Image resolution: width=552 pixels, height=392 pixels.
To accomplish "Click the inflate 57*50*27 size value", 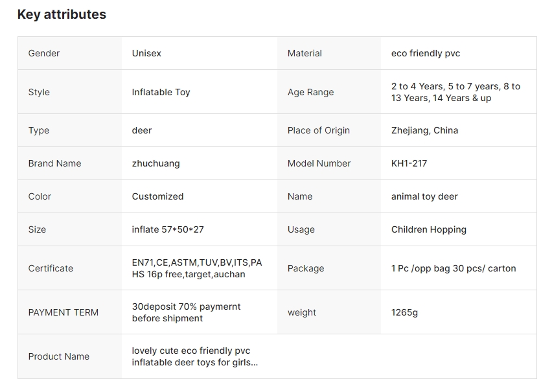I will click(168, 229).
